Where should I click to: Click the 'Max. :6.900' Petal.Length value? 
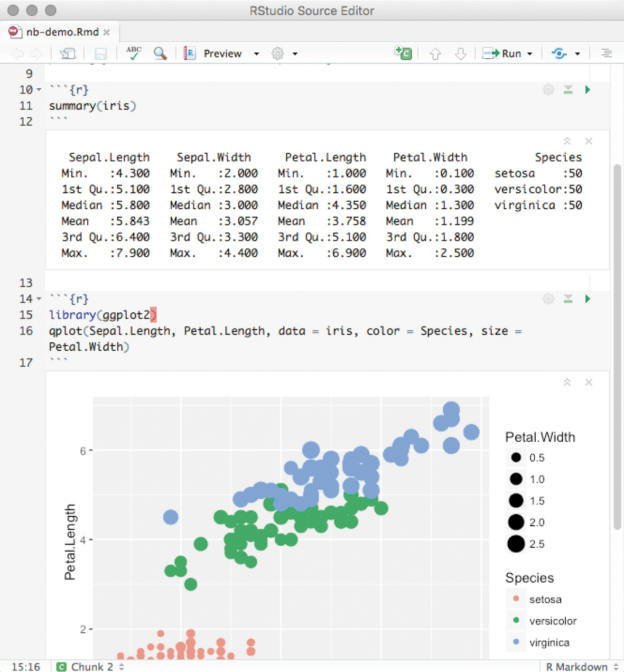tap(322, 253)
